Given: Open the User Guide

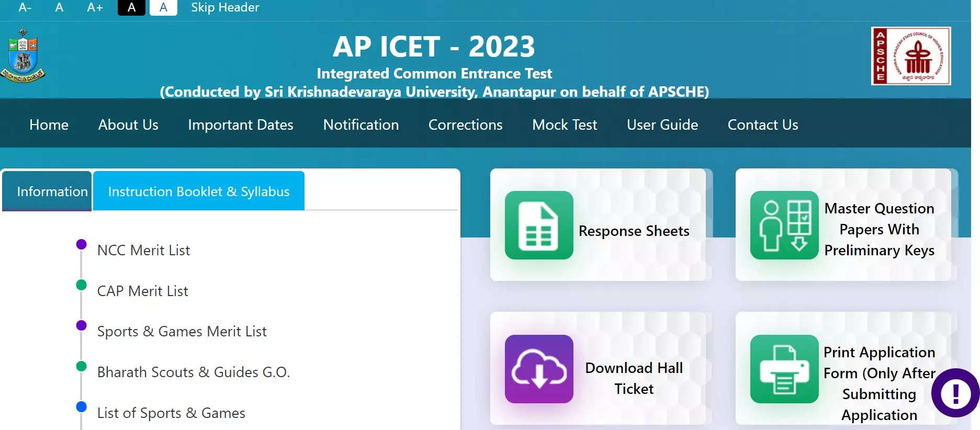Looking at the screenshot, I should [x=662, y=125].
